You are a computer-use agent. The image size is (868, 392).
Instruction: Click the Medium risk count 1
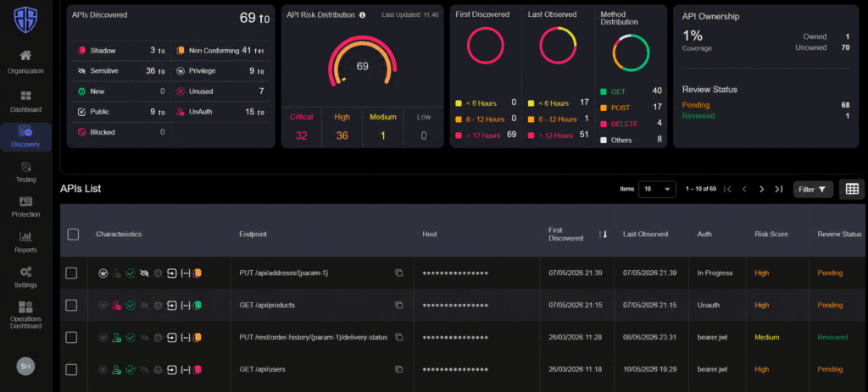pos(382,135)
